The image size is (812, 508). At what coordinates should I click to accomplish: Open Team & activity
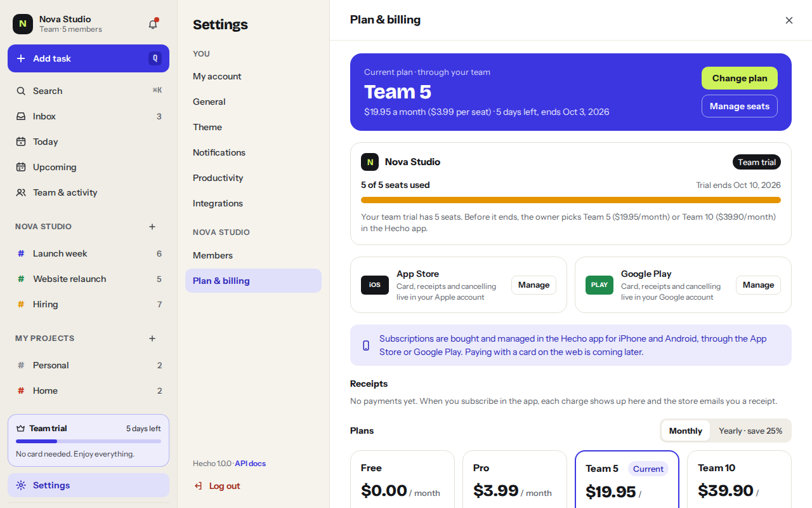pos(88,192)
